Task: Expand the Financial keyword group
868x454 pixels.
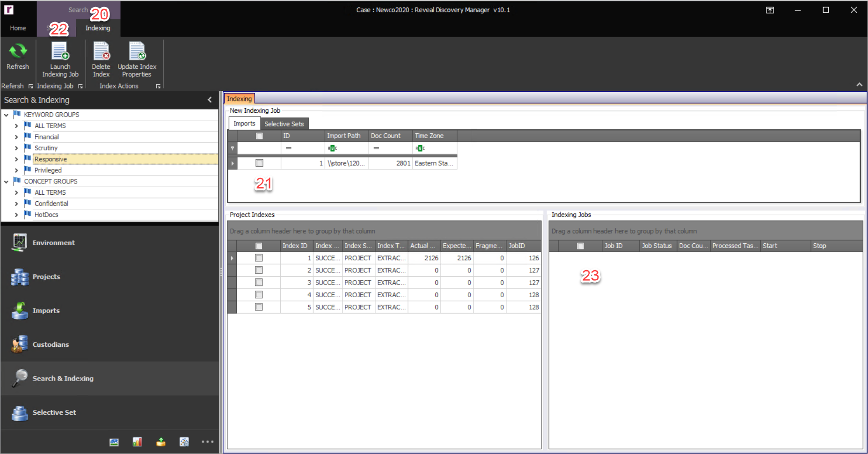Action: pyautogui.click(x=16, y=137)
